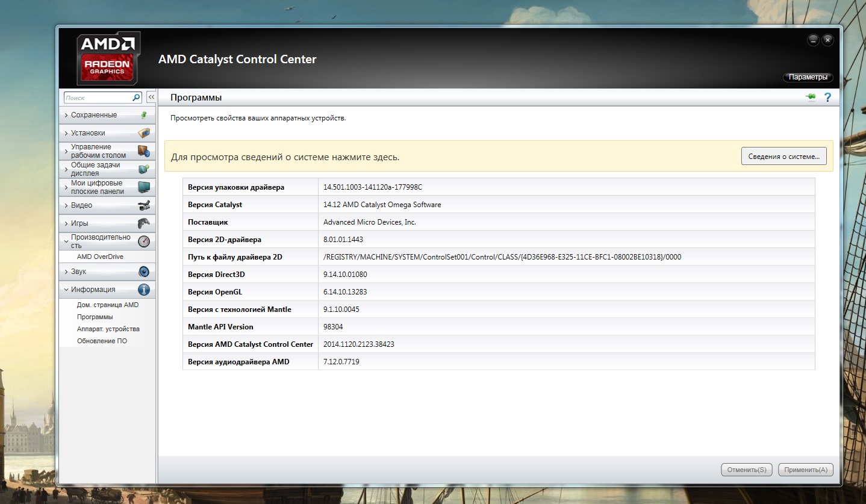Viewport: 866px width, 504px height.
Task: Click the gamepad icon beside Игры
Action: [143, 223]
